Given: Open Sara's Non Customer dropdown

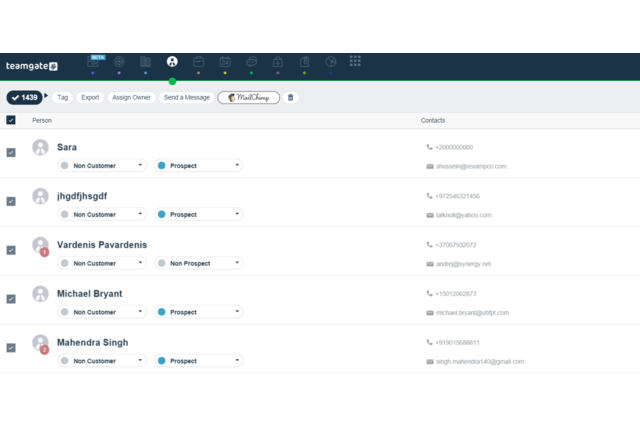Looking at the screenshot, I should tap(102, 165).
